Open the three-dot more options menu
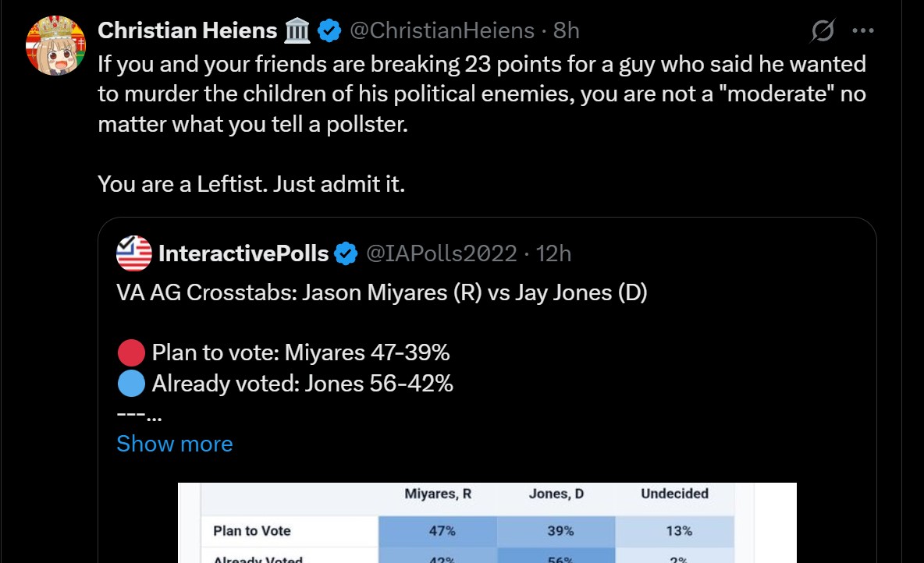Image resolution: width=924 pixels, height=563 pixels. click(863, 30)
